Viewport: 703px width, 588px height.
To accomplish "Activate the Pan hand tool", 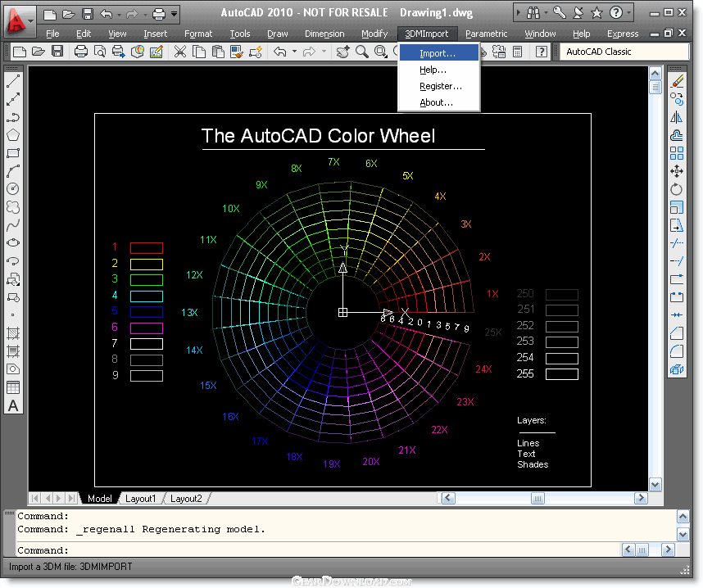I will point(343,52).
